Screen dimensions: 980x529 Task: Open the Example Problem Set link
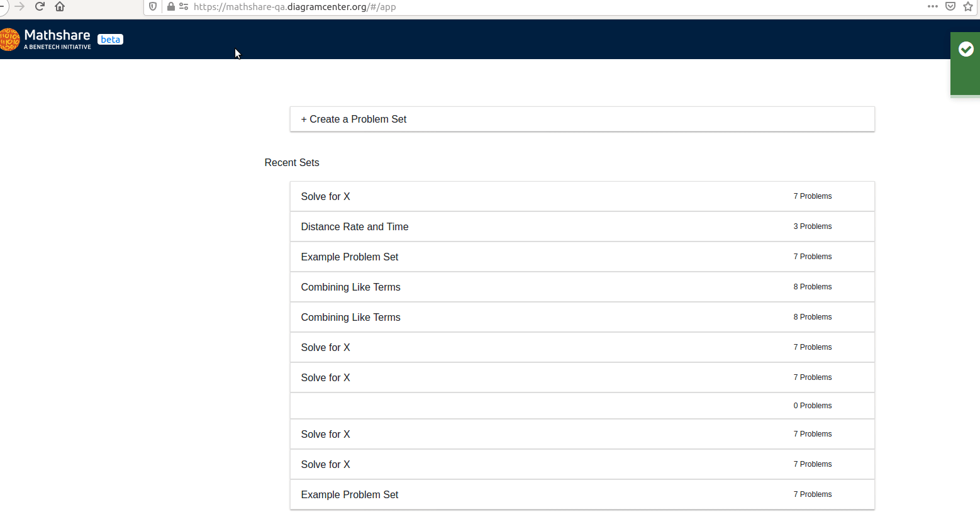349,257
